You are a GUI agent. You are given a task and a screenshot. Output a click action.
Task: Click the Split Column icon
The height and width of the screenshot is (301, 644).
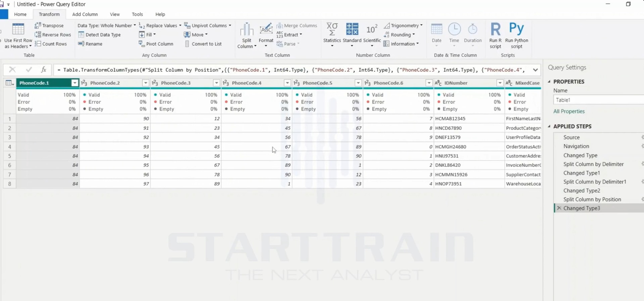click(x=246, y=30)
